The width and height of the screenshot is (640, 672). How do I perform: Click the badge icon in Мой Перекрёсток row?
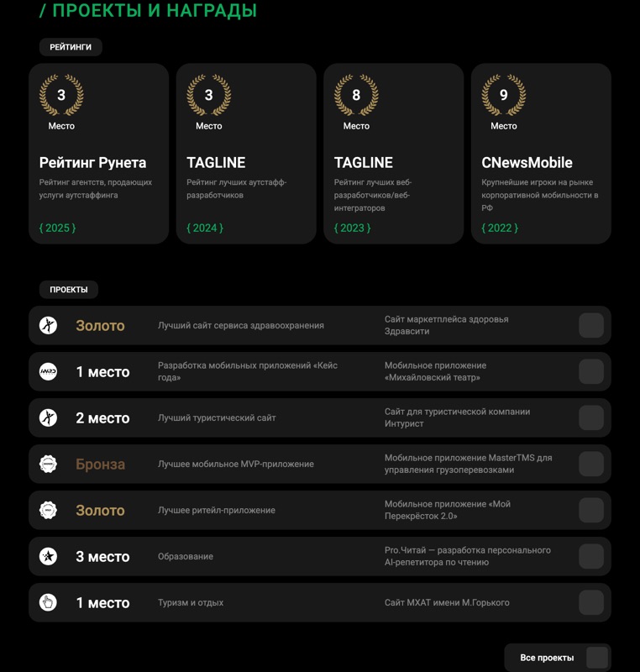pyautogui.click(x=48, y=510)
